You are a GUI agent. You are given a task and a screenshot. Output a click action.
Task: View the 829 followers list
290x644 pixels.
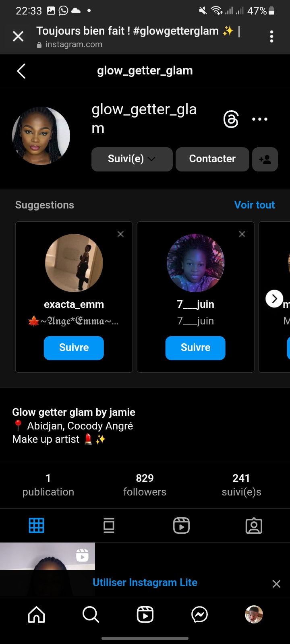pyautogui.click(x=145, y=485)
